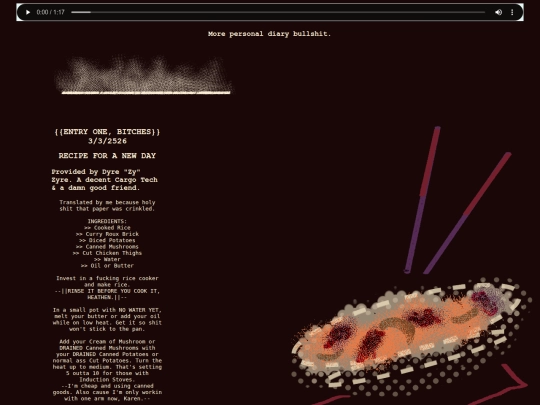Click '>> Water' ingredient
The width and height of the screenshot is (540, 405).
coord(107,259)
